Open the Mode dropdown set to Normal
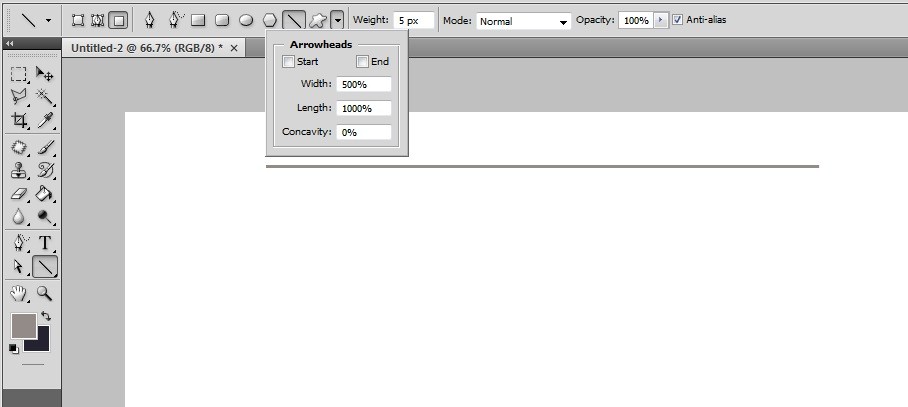 [523, 21]
